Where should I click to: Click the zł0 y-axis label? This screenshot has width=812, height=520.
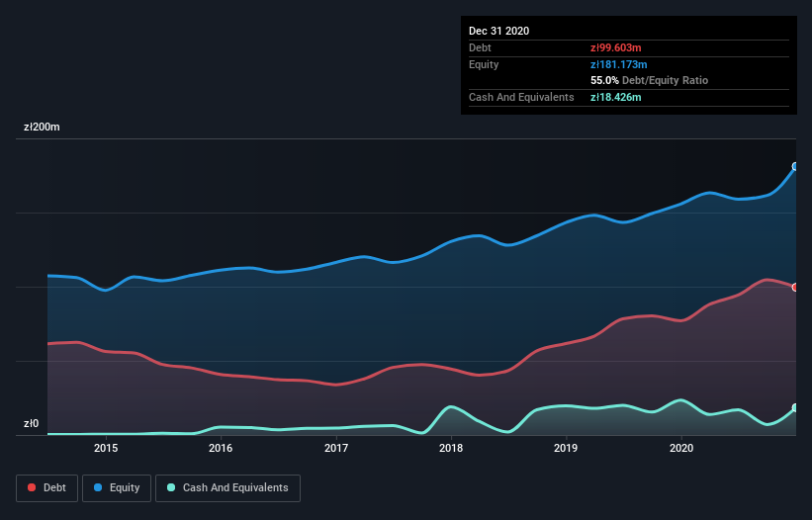[31, 423]
